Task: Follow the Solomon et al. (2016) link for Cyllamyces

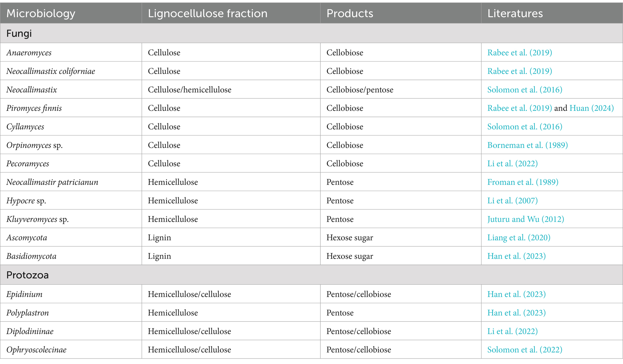Action: pyautogui.click(x=525, y=127)
